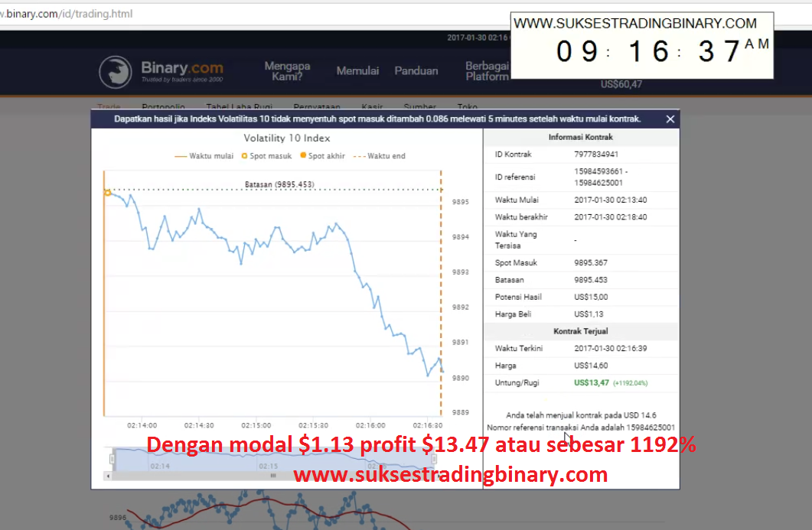Click the Kontrak Terjual header
This screenshot has width=812, height=530.
[581, 331]
